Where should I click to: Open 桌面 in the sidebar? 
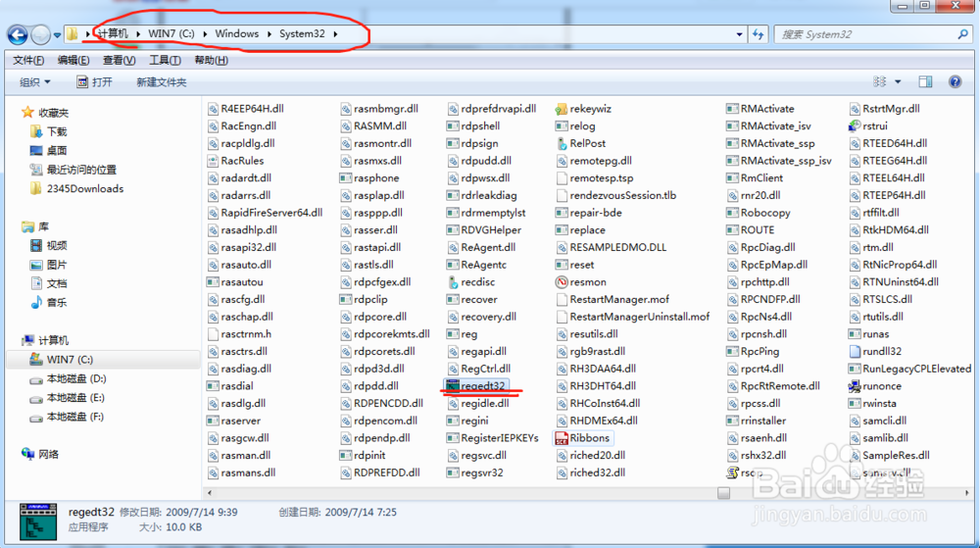(57, 151)
